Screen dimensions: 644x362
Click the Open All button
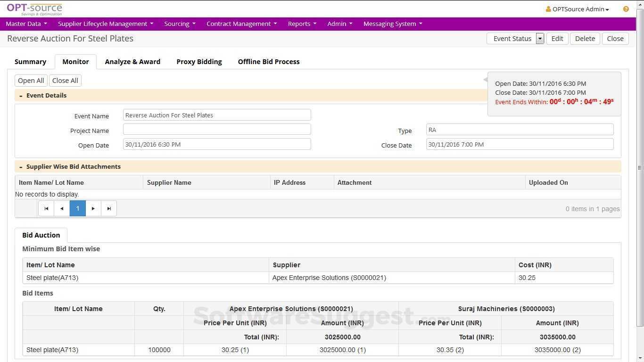(x=31, y=81)
